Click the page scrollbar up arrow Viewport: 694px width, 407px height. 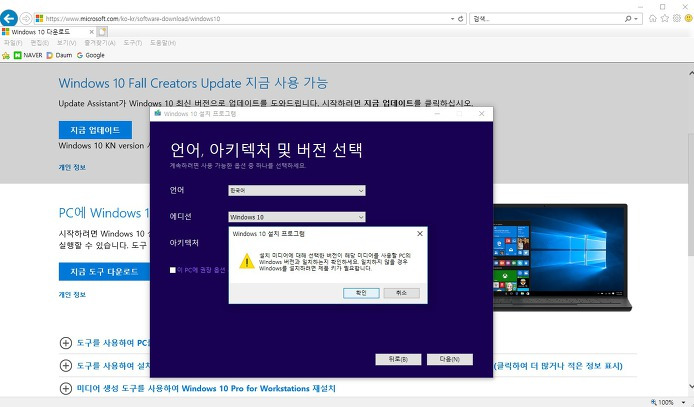pos(690,73)
